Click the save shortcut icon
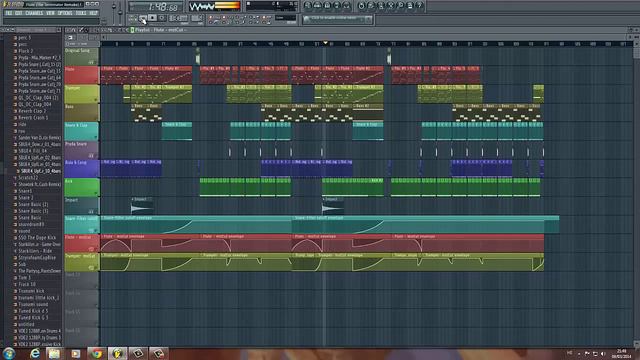The height and width of the screenshot is (360, 640). (371, 5)
